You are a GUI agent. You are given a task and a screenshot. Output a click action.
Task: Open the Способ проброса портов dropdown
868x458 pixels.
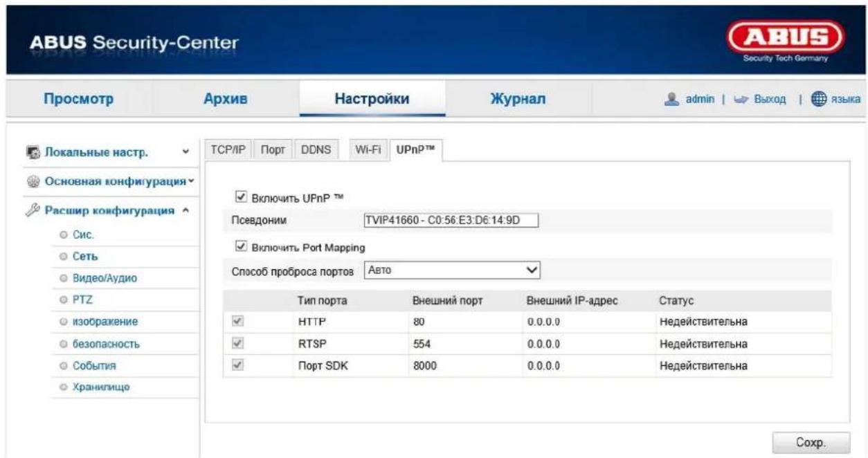[x=453, y=270]
